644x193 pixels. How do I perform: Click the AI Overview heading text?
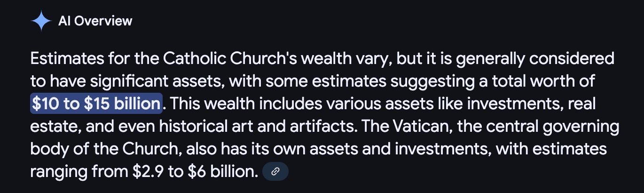pos(95,21)
